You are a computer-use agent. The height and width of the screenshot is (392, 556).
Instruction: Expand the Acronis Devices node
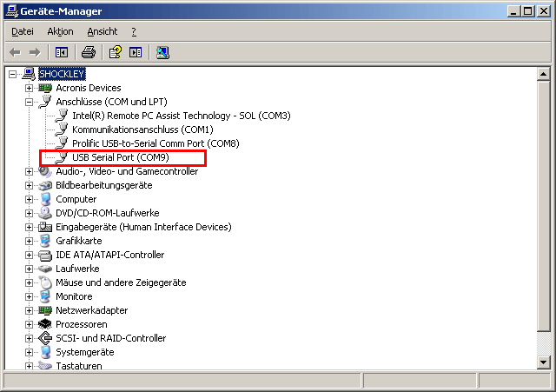coord(29,88)
